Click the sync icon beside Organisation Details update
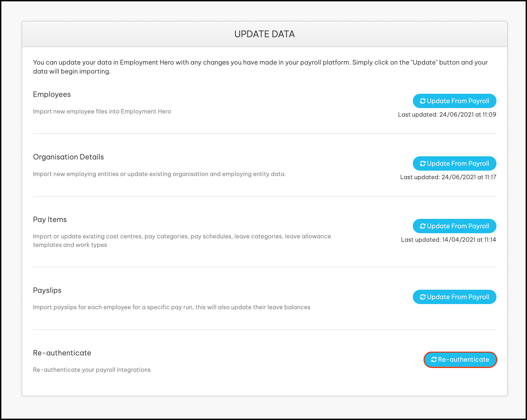Screen dimensions: 527x420 423,164
